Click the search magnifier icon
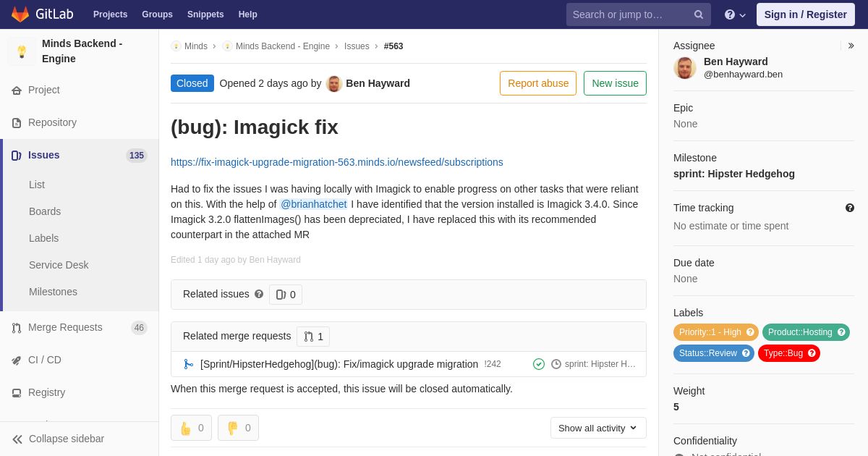This screenshot has width=868, height=456. [699, 14]
